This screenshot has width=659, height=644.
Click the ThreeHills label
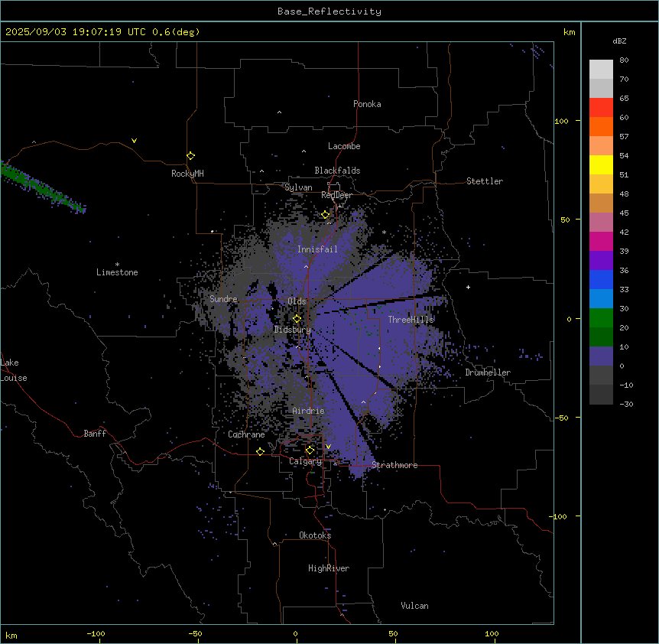pos(411,320)
